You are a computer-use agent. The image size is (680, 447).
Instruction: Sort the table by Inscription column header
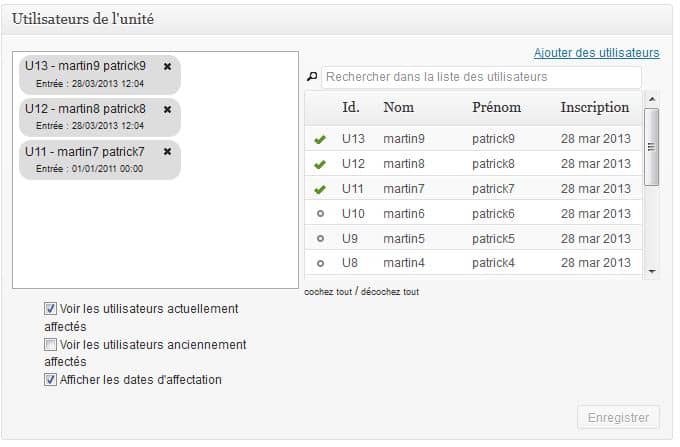pyautogui.click(x=595, y=107)
